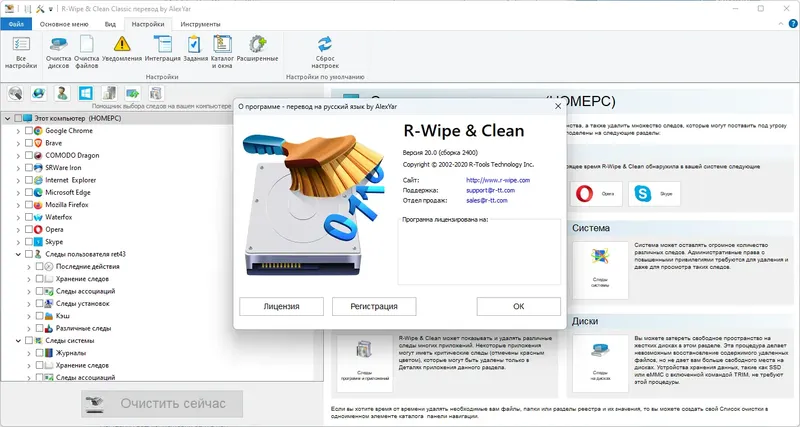Click the help icon at the ribbon's right end
Screen dimensions: 800x427
pyautogui.click(x=792, y=24)
